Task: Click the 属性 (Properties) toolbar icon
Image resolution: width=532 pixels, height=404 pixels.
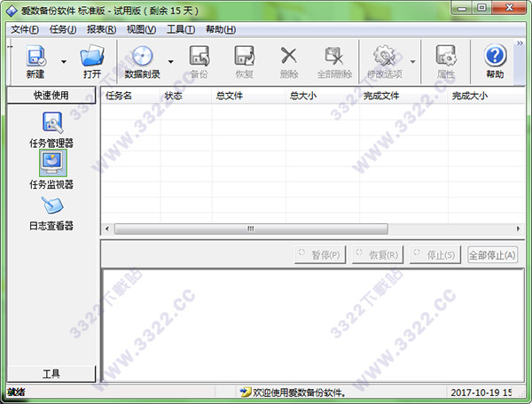Action: tap(445, 56)
